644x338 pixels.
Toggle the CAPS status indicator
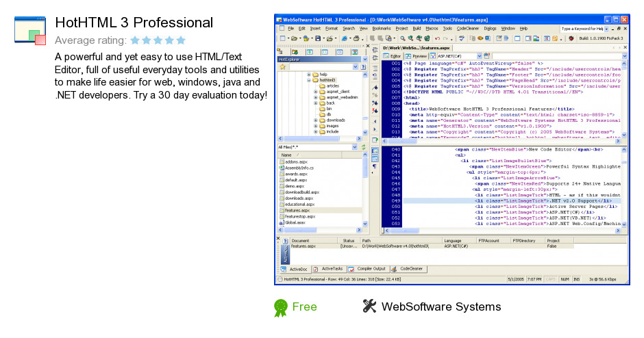click(x=550, y=279)
